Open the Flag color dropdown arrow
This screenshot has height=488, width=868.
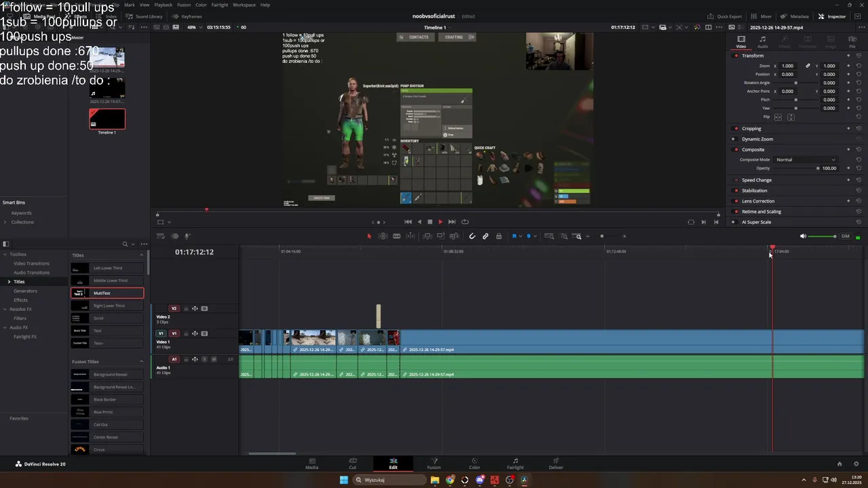pos(521,236)
